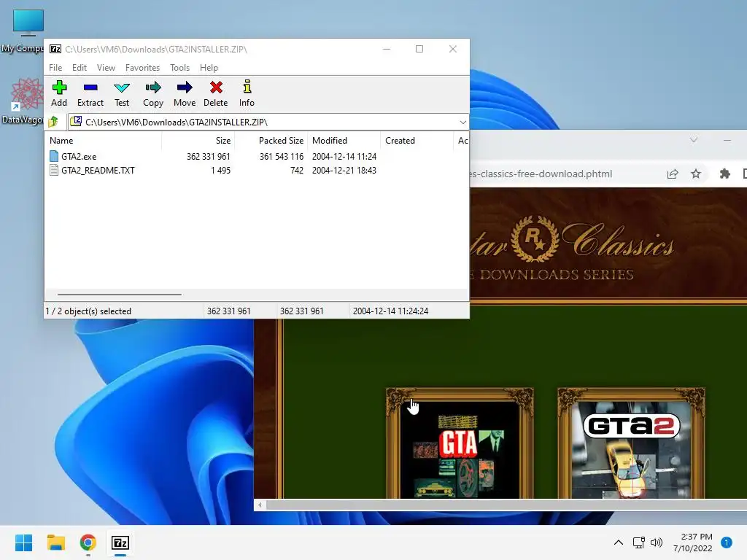747x560 pixels.
Task: Click README size value 1 495
Action: [220, 170]
